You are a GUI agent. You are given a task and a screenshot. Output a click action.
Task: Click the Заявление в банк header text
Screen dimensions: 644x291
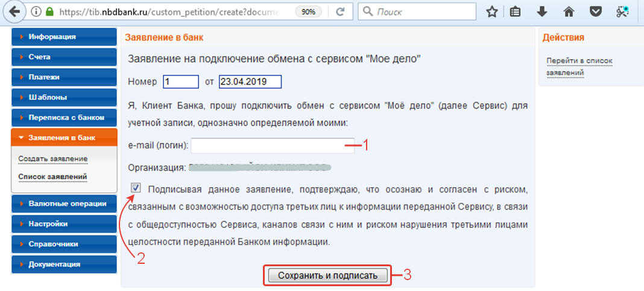point(164,38)
